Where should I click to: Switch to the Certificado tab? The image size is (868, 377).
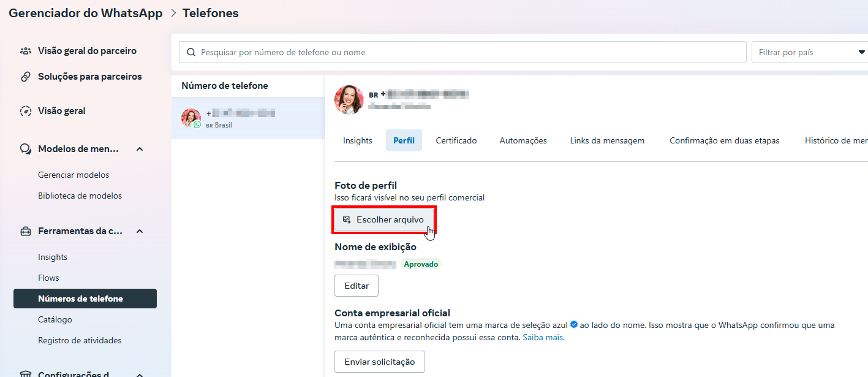456,140
